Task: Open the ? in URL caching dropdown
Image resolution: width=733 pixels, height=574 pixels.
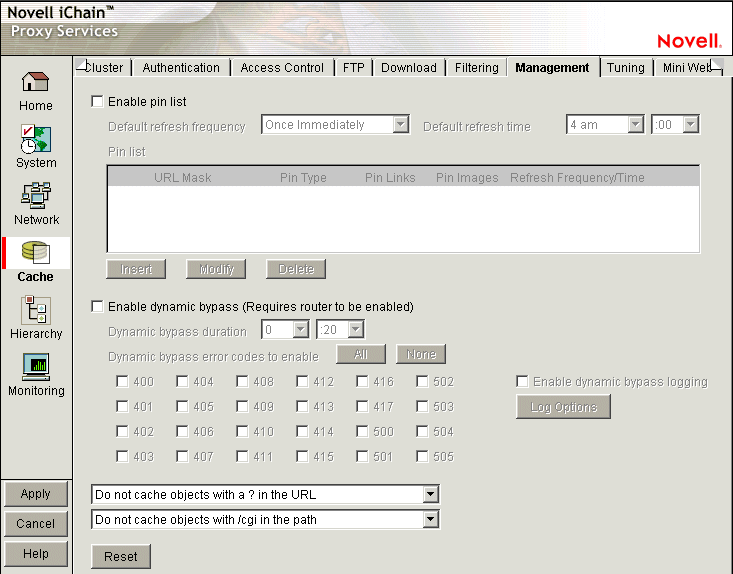Action: (265, 495)
